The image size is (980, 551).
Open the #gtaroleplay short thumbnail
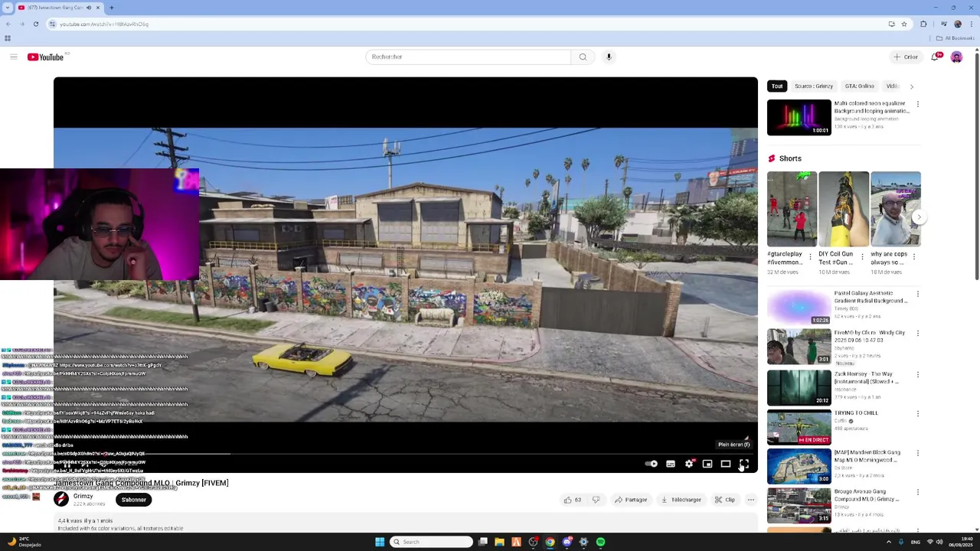coord(792,208)
